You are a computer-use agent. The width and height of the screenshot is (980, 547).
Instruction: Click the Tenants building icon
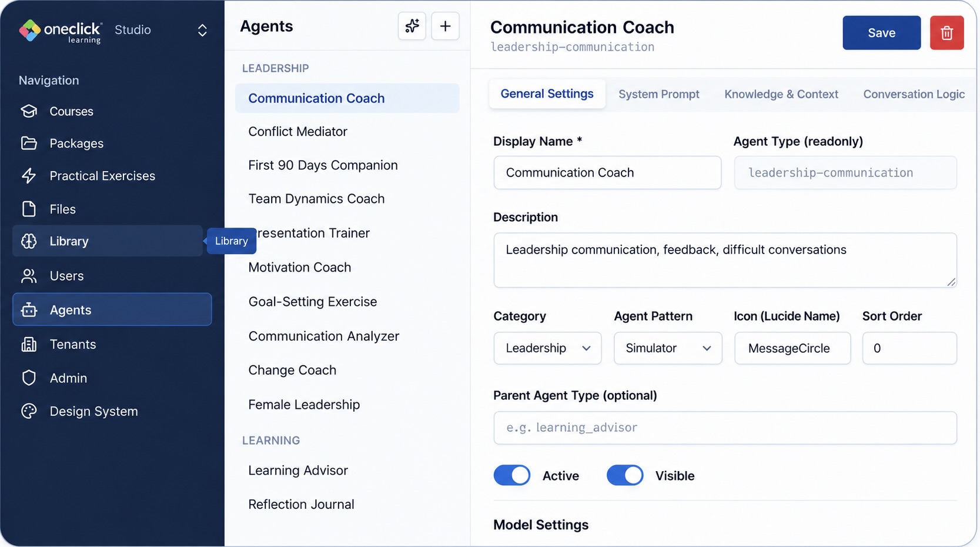click(x=29, y=344)
